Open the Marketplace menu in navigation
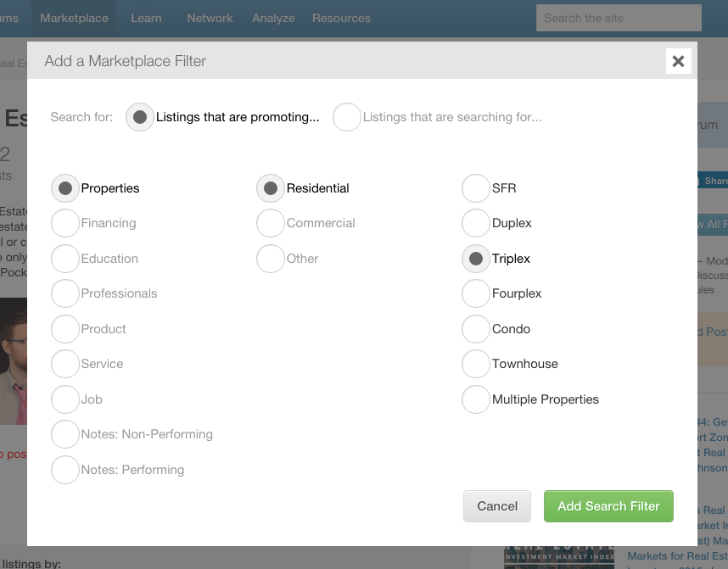This screenshot has width=728, height=569. pyautogui.click(x=74, y=18)
